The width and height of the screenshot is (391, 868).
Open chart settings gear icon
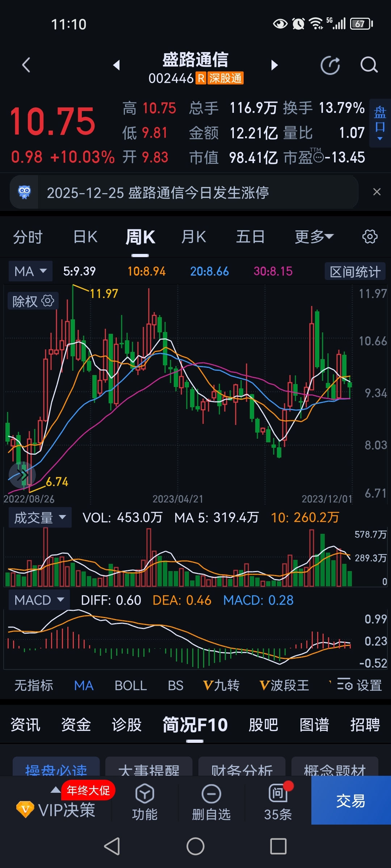pyautogui.click(x=370, y=237)
